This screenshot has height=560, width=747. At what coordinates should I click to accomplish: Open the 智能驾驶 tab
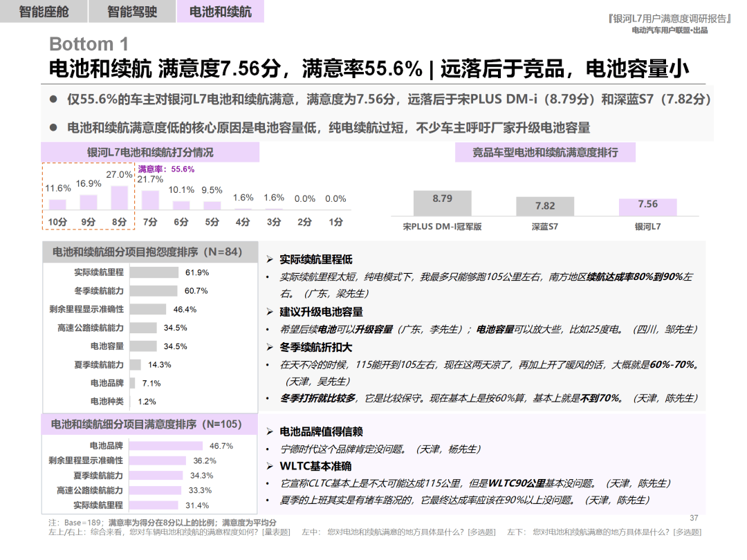pos(132,12)
